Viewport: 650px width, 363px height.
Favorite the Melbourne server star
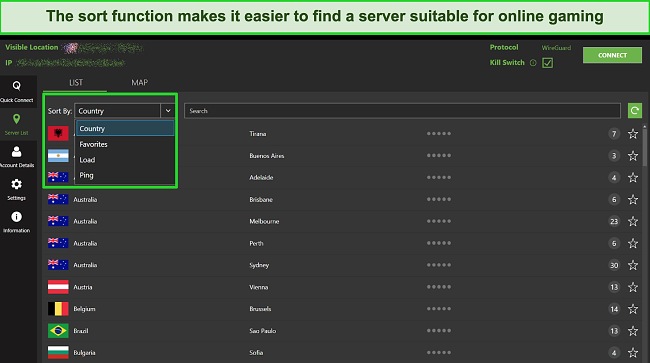(633, 221)
